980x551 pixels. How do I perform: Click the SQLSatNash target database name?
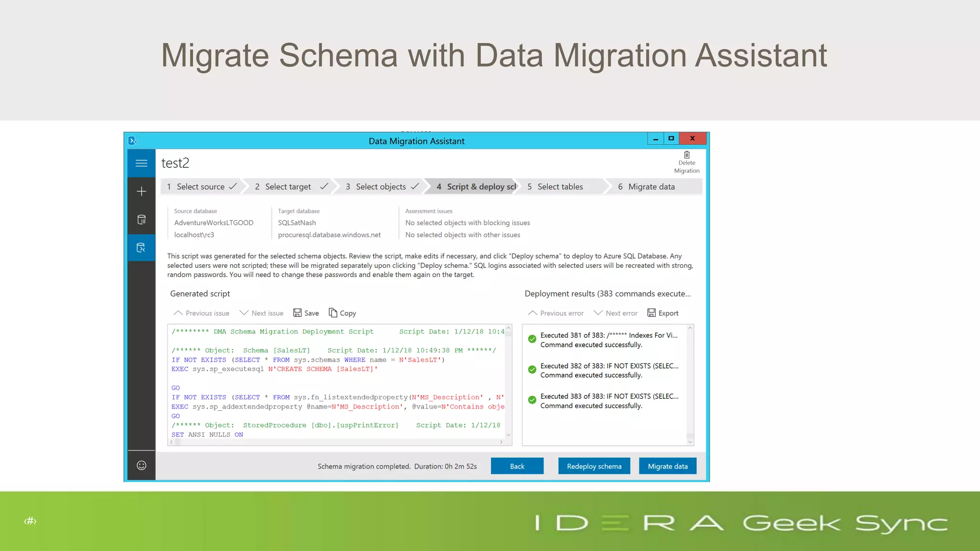point(297,222)
